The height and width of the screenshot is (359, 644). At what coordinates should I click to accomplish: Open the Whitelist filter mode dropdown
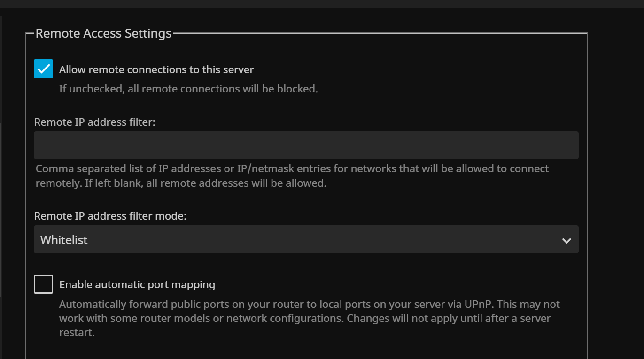[306, 240]
